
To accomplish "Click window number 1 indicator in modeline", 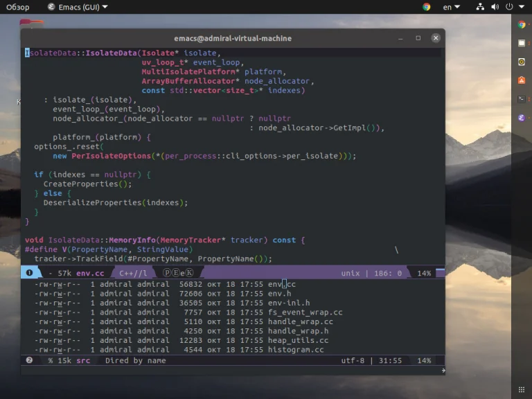I will [x=30, y=274].
